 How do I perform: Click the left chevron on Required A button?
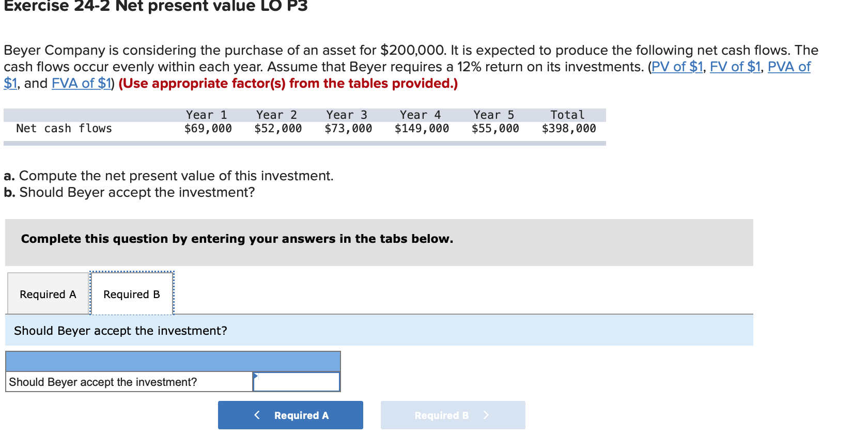257,415
